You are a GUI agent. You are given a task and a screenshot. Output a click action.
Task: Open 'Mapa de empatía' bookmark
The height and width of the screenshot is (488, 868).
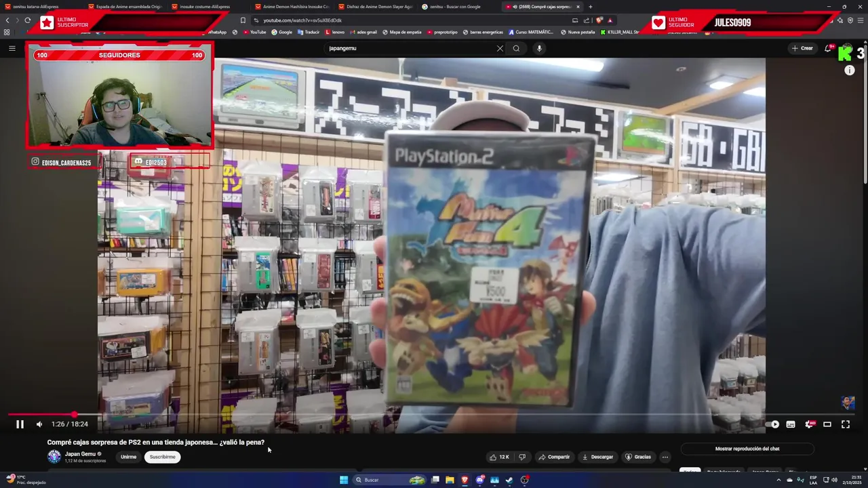coord(402,32)
